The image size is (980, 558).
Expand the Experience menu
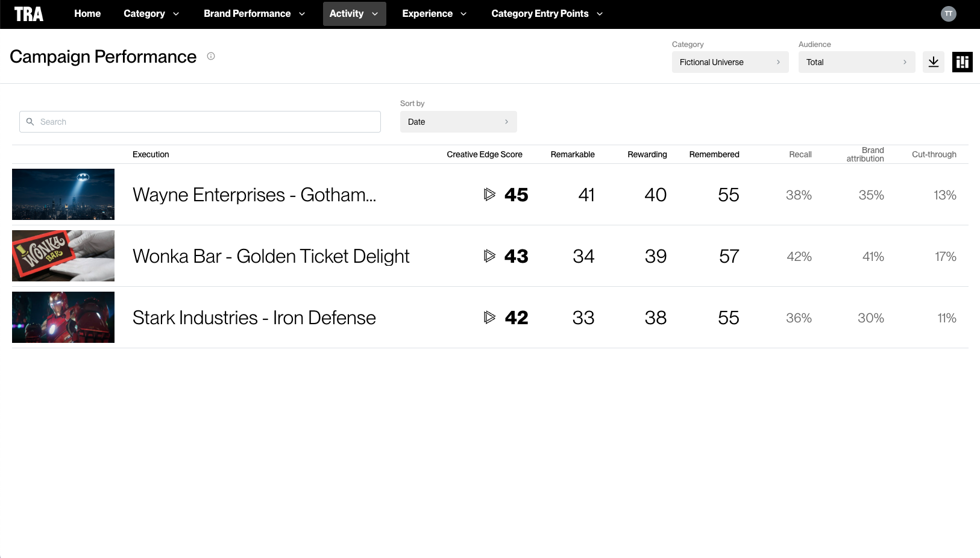coord(434,14)
